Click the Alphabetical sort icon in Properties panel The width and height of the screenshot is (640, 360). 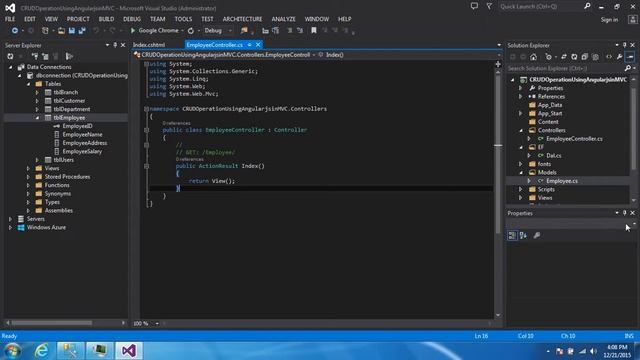[x=523, y=235]
